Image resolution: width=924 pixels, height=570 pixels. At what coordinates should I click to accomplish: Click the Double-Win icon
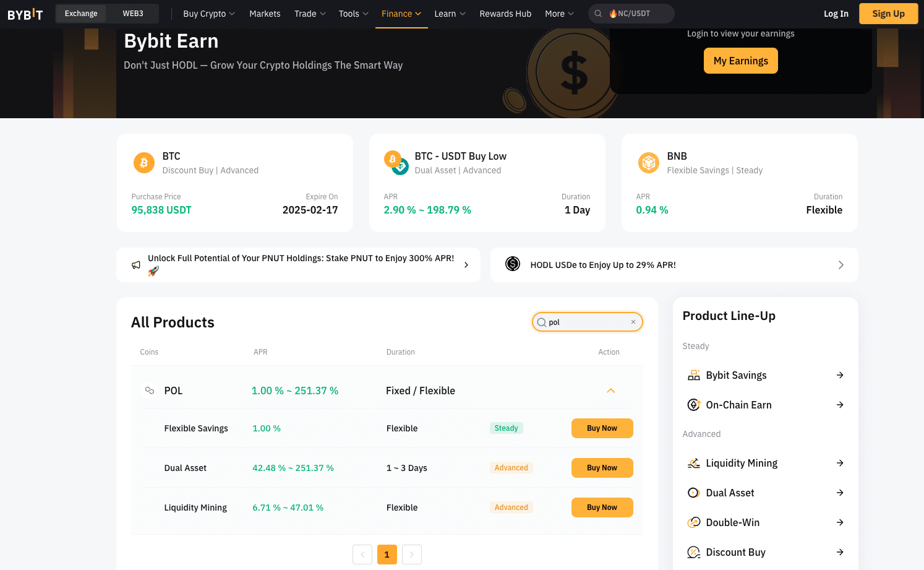694,522
